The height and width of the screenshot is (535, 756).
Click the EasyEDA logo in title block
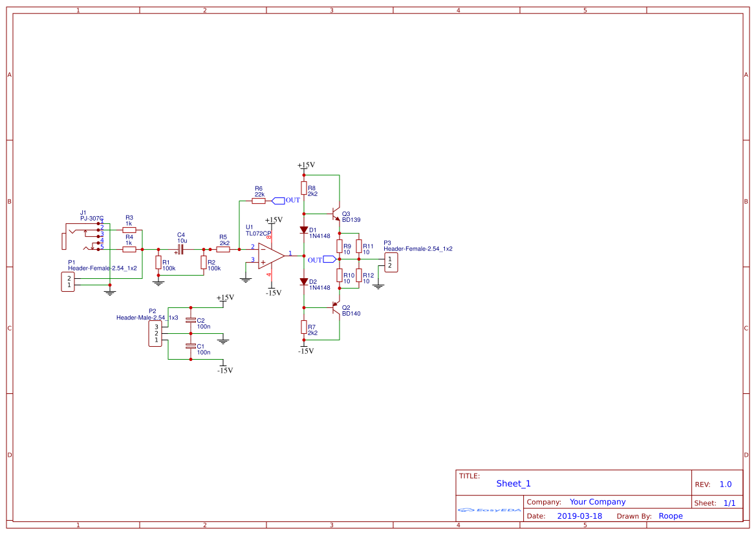pos(489,510)
